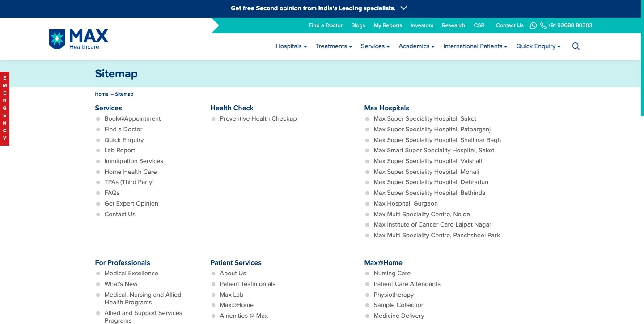Open Max Super Speciality Hospital, Vaishali
Screen dimensions: 644x324
tap(428, 161)
